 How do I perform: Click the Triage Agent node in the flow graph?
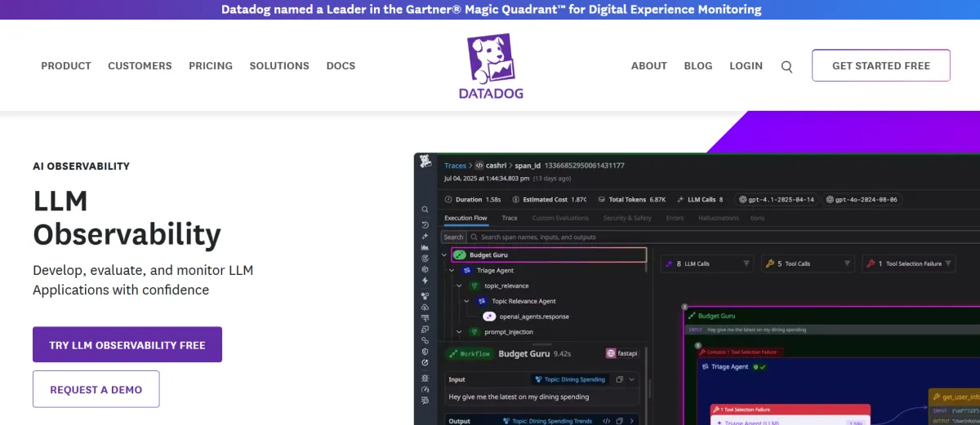[730, 367]
